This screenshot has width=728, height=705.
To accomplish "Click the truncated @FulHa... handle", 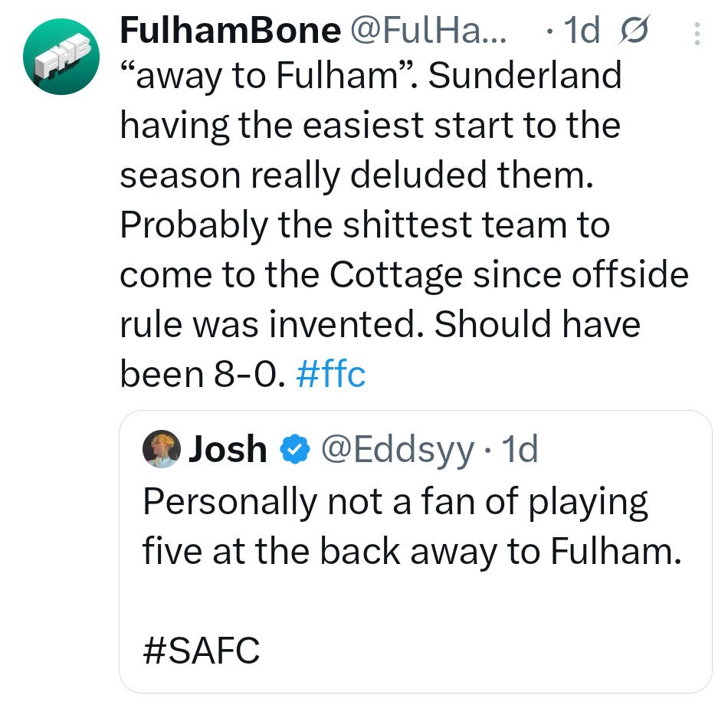I will pos(428,31).
